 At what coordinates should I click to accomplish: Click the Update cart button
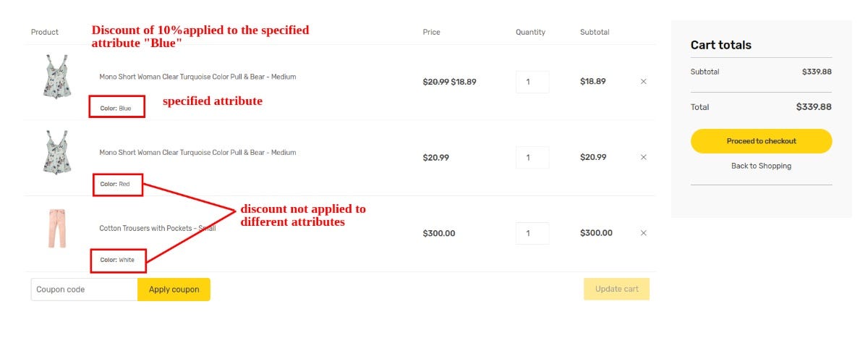pyautogui.click(x=616, y=290)
